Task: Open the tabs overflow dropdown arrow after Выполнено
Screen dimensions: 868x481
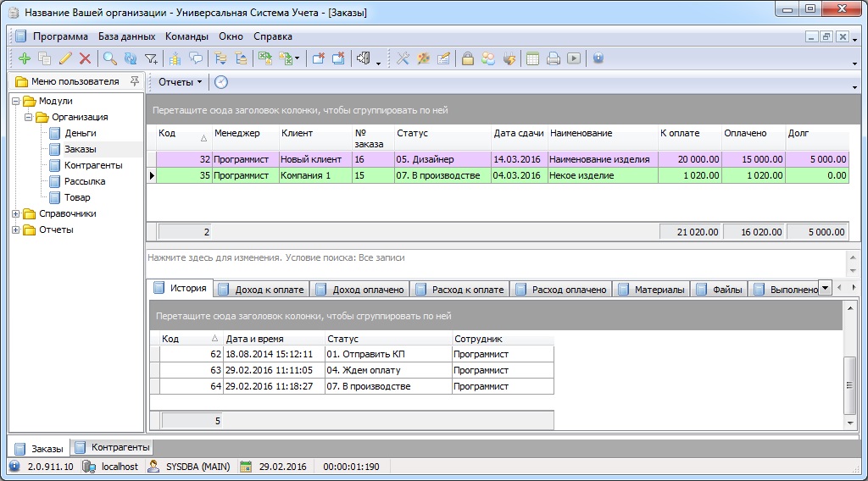Action: pyautogui.click(x=825, y=287)
